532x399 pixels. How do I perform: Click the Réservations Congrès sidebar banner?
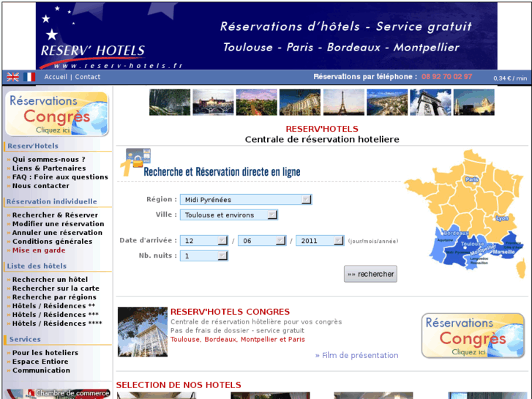click(x=57, y=113)
